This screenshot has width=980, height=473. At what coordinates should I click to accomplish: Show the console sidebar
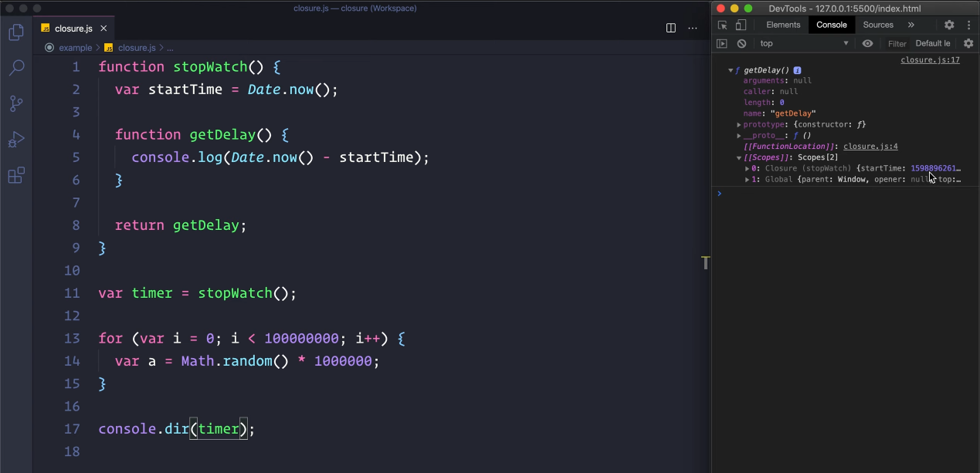722,43
